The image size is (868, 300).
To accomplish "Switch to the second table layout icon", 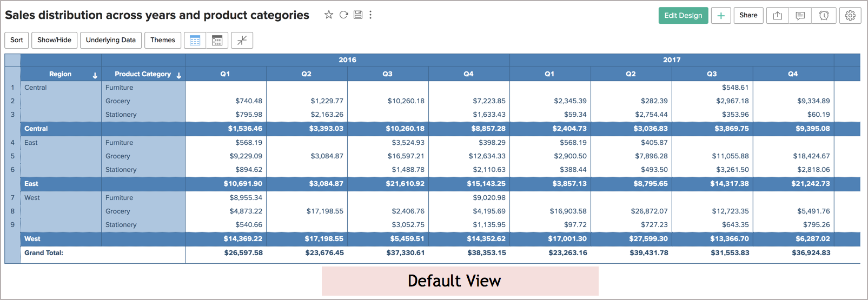I will pyautogui.click(x=217, y=40).
